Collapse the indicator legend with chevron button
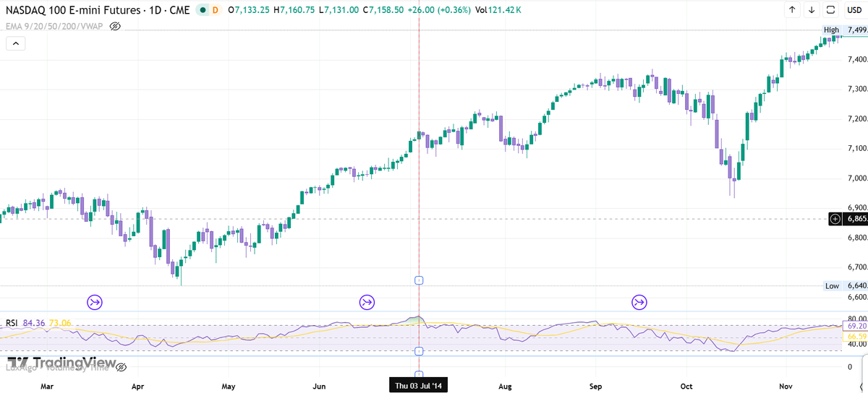The image size is (868, 393). [15, 43]
